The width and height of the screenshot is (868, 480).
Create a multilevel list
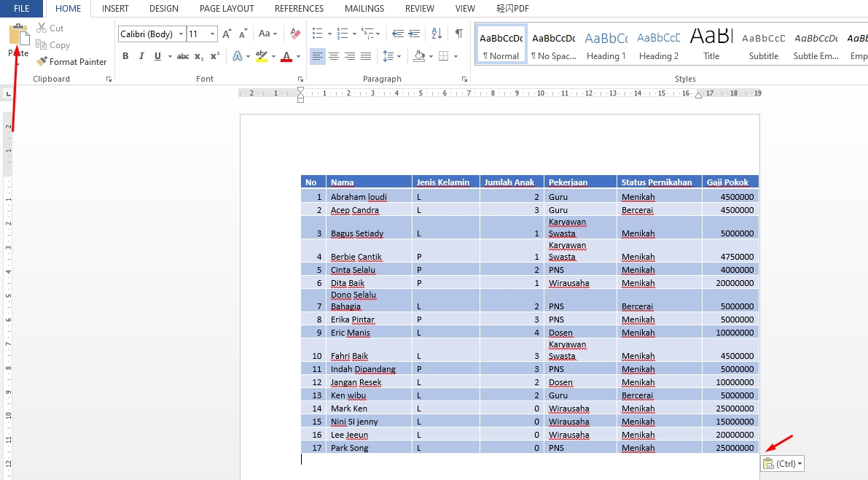367,34
